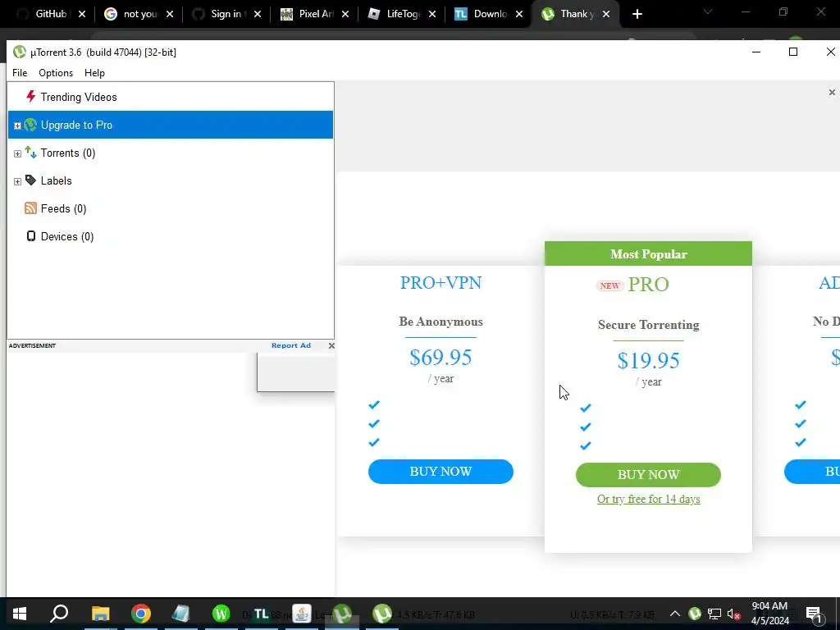Viewport: 840px width, 630px height.
Task: Expand the Upgrade to Pro tree node
Action: coord(17,126)
